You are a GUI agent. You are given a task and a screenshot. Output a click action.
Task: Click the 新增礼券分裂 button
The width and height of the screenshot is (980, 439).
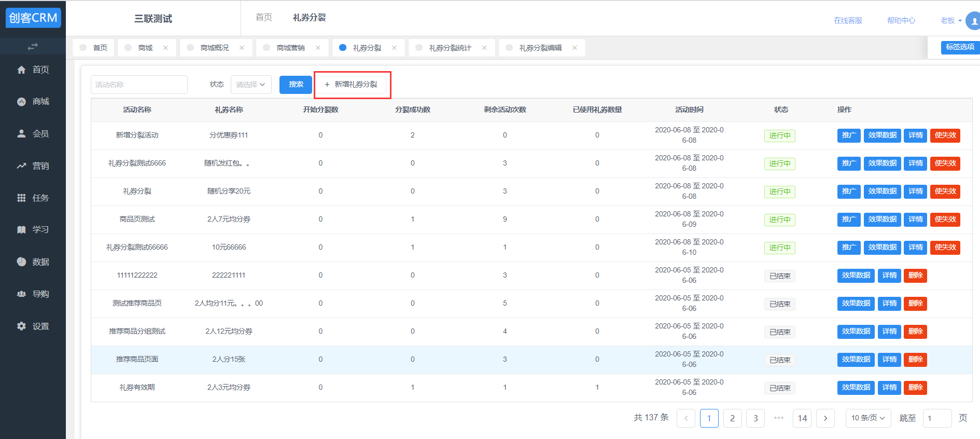(352, 85)
